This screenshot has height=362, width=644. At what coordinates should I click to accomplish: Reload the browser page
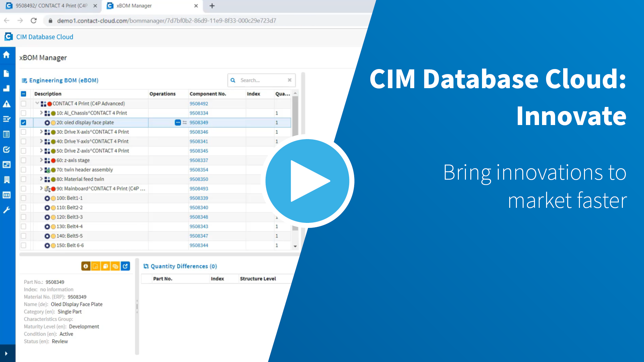34,20
